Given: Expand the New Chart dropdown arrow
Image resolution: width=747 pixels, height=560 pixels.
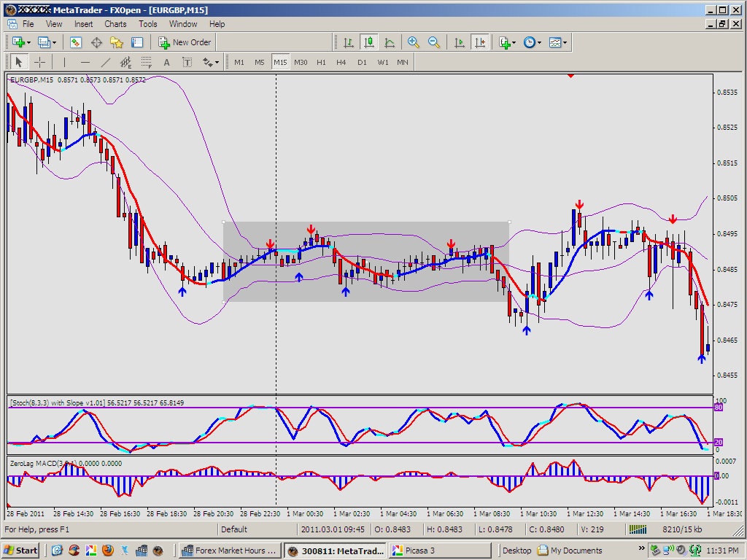Looking at the screenshot, I should (28, 43).
